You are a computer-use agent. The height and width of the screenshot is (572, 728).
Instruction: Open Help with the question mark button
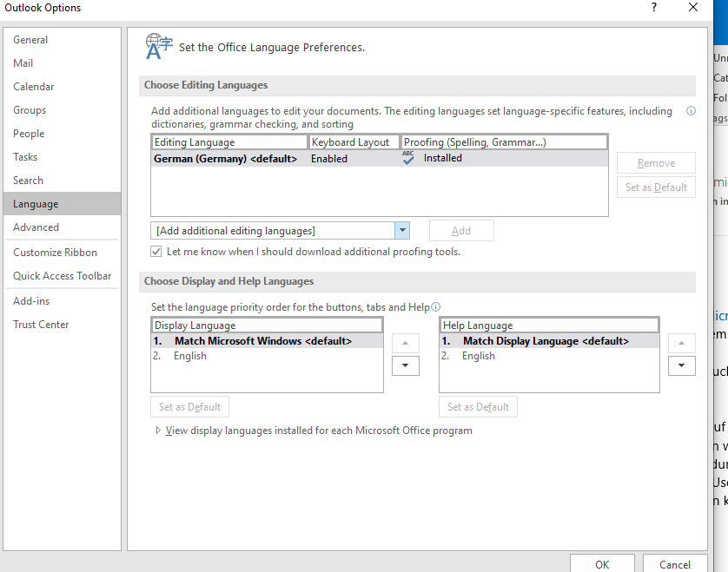pyautogui.click(x=653, y=8)
